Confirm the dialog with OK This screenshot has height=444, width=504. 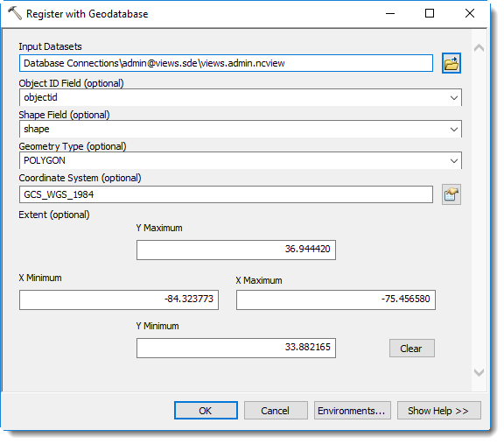[206, 410]
